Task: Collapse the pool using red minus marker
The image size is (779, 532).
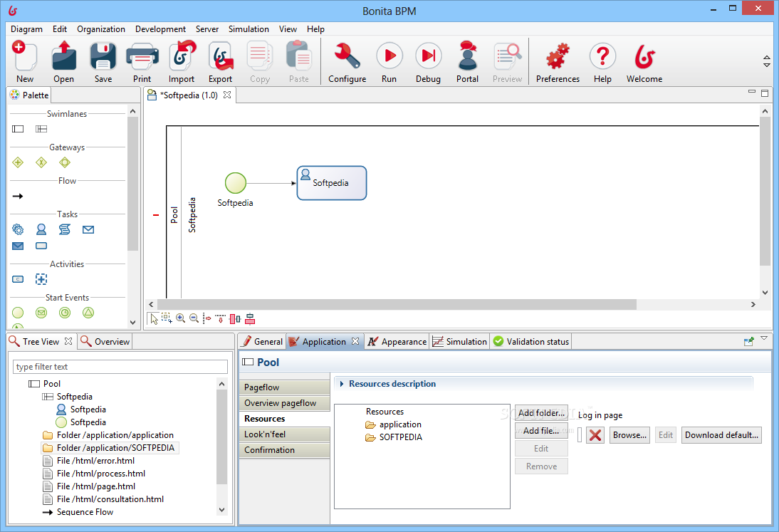Action: coord(156,215)
